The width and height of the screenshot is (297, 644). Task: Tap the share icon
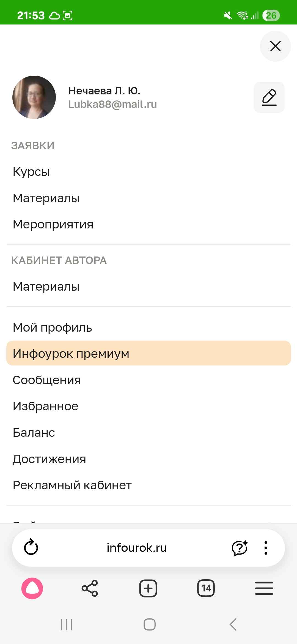tap(90, 588)
